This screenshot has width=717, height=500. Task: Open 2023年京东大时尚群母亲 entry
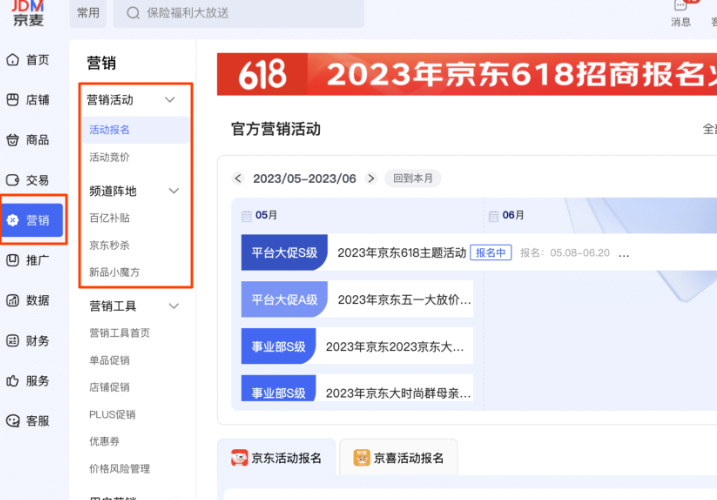[x=398, y=393]
